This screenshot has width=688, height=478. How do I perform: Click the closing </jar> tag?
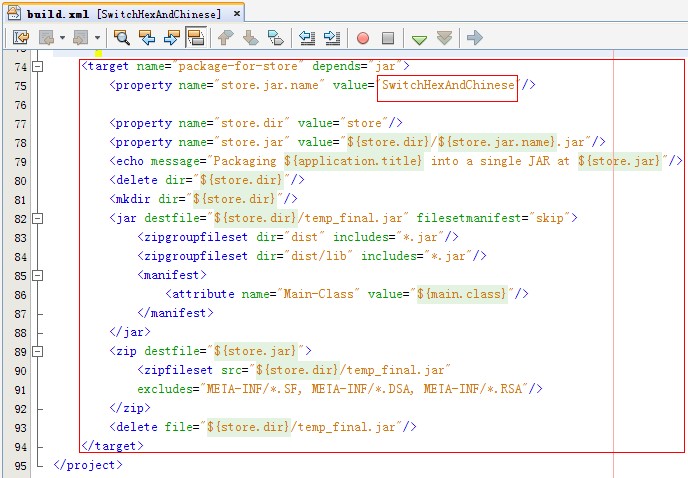tap(130, 332)
